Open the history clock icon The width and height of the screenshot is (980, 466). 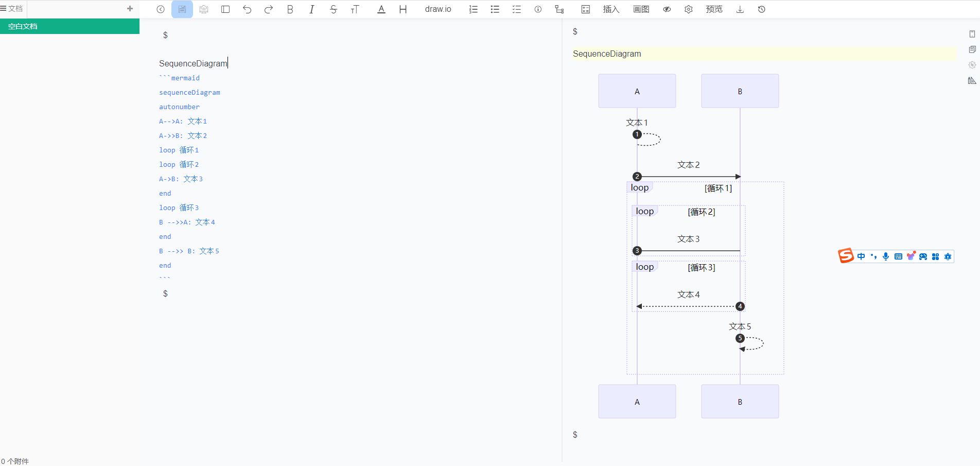pyautogui.click(x=762, y=9)
